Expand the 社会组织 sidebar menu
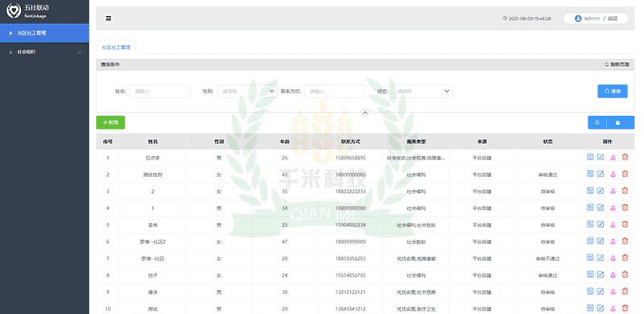The image size is (644, 314). click(44, 52)
